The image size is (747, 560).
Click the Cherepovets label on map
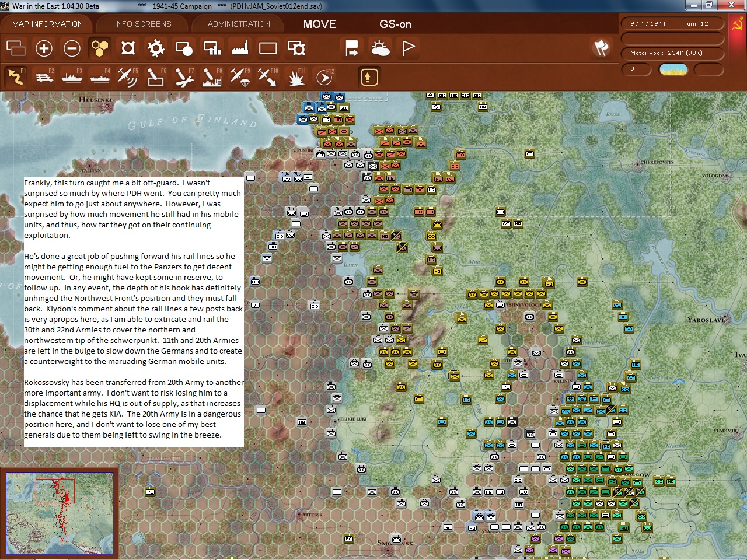point(657,162)
